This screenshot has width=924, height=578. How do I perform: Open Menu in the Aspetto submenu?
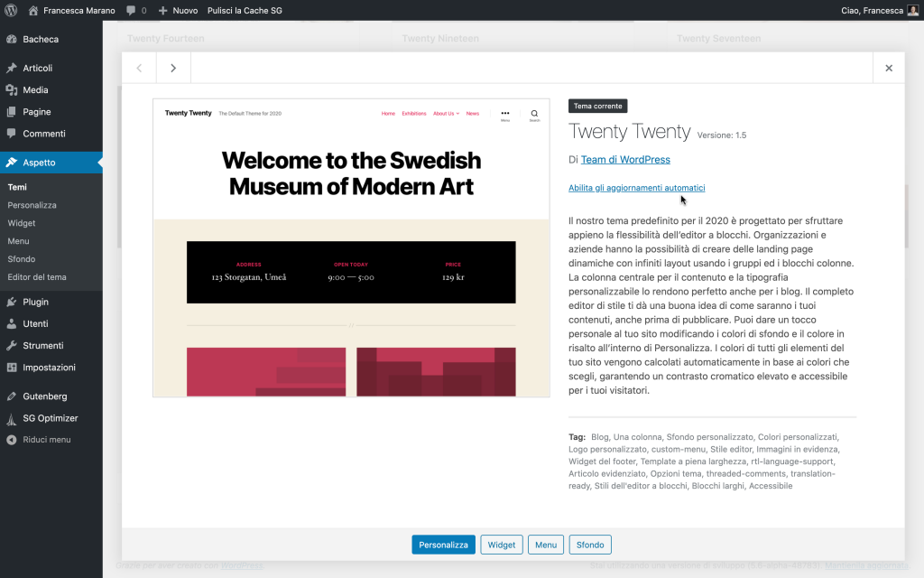[x=18, y=241]
